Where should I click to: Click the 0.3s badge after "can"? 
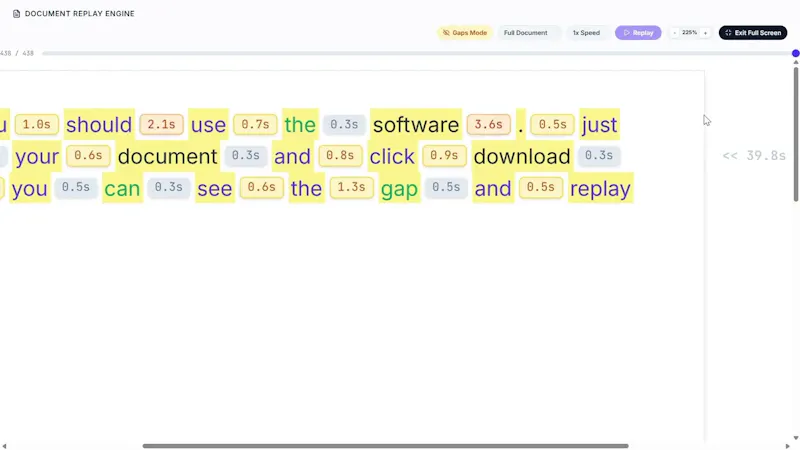click(x=168, y=188)
